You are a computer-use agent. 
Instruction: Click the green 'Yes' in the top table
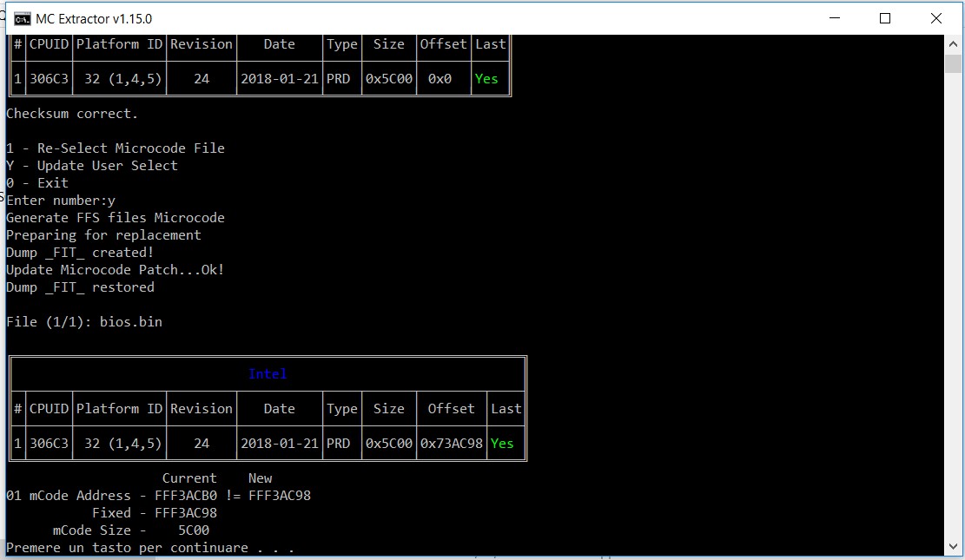pos(486,79)
